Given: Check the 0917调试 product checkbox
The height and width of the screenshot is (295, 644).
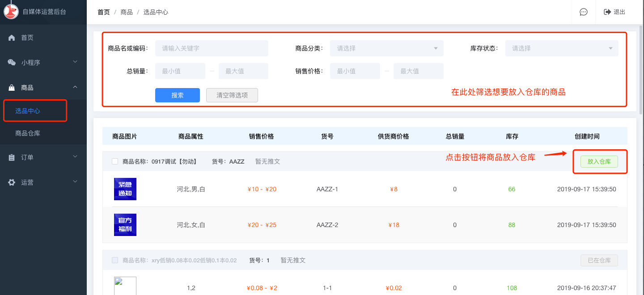Looking at the screenshot, I should pos(115,161).
